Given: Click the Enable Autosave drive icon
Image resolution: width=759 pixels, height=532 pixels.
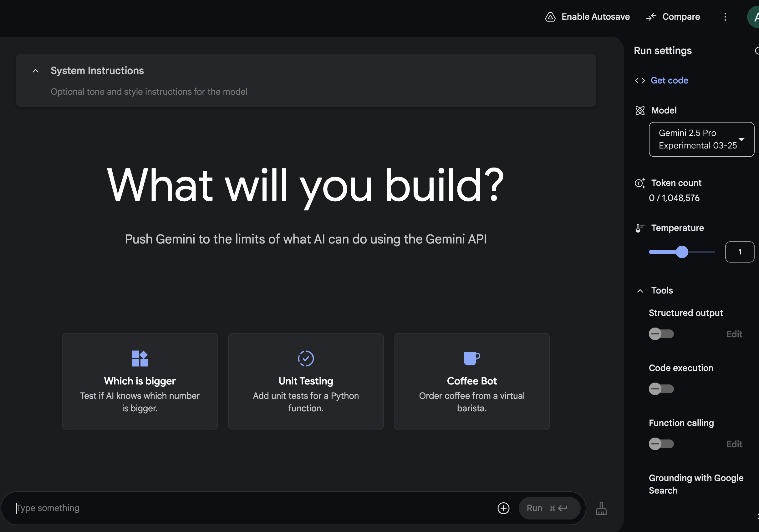Looking at the screenshot, I should pyautogui.click(x=550, y=17).
